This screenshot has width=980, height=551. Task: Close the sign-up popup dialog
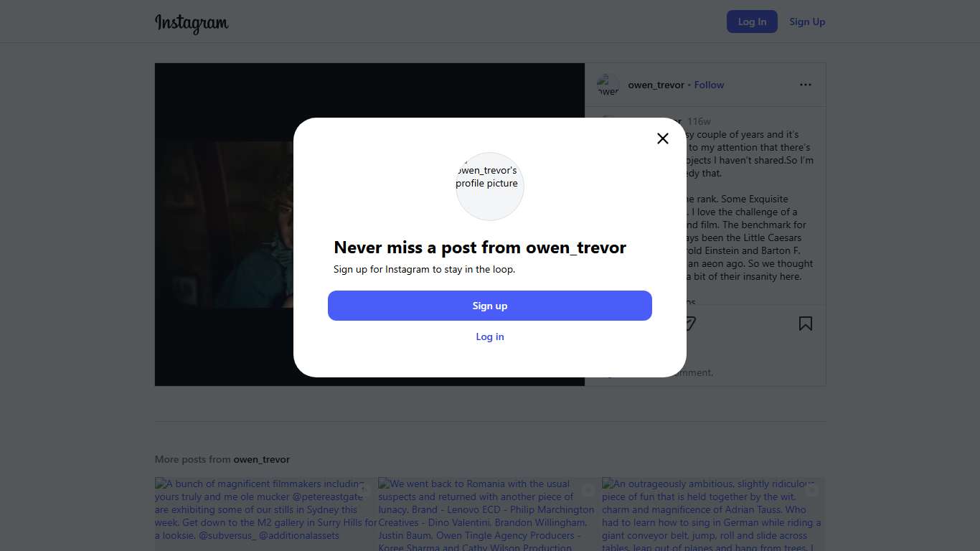click(662, 138)
